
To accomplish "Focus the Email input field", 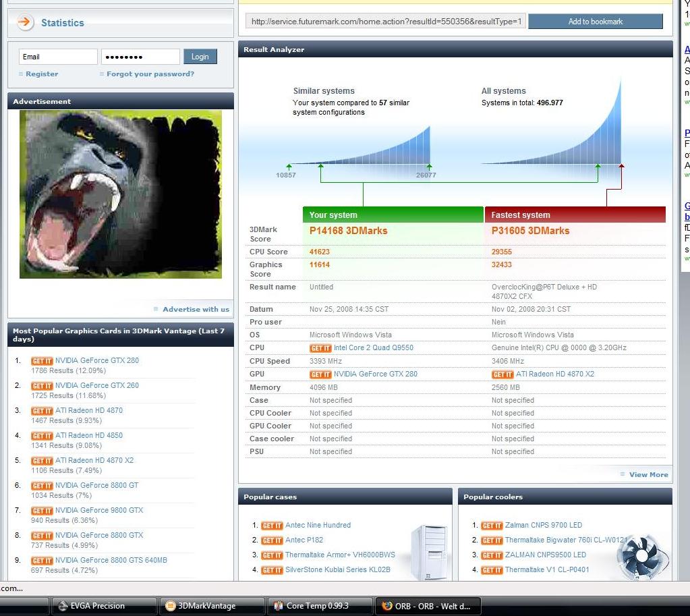I will [58, 57].
